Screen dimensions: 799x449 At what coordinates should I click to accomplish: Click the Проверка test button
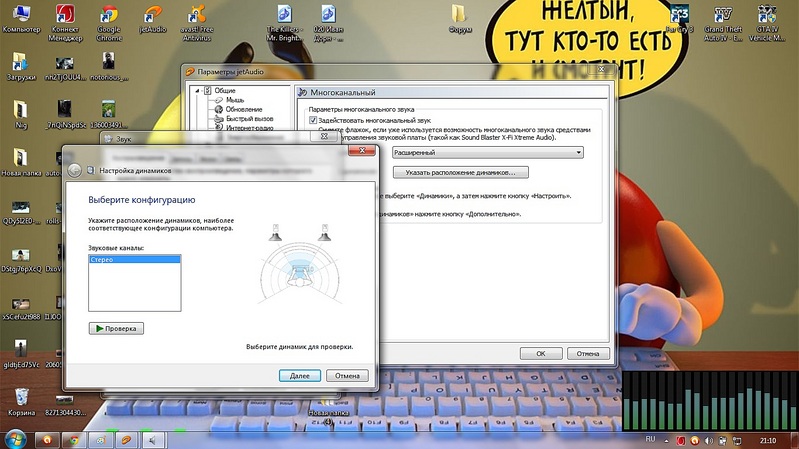pos(117,328)
